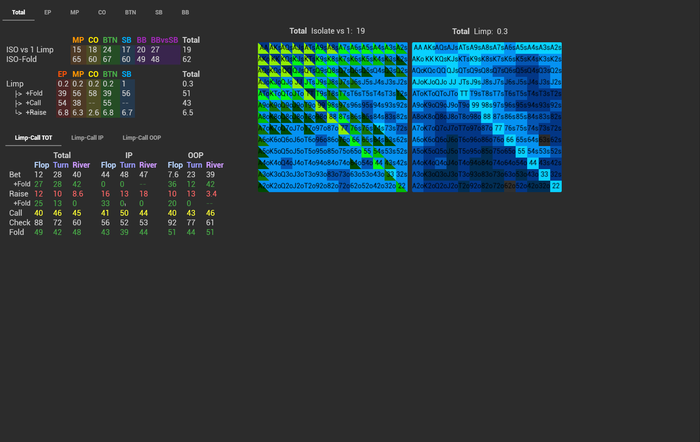Select the 'Limp' row label in stats table
Viewport: 700px width, 442px height.
pos(15,84)
